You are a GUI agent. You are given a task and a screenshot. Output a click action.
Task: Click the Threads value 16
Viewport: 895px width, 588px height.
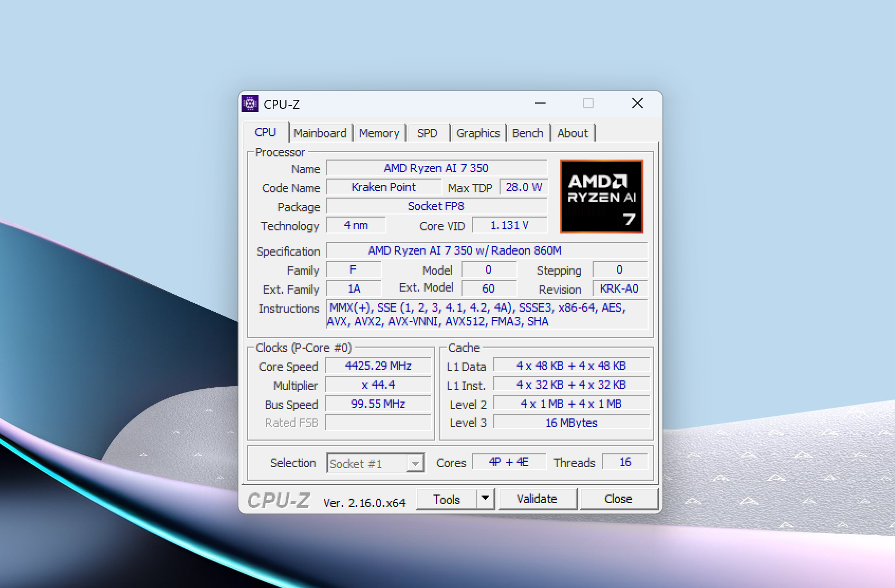coord(625,462)
